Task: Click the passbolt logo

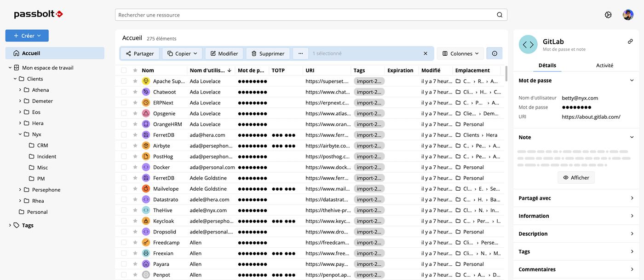Action: (x=38, y=14)
